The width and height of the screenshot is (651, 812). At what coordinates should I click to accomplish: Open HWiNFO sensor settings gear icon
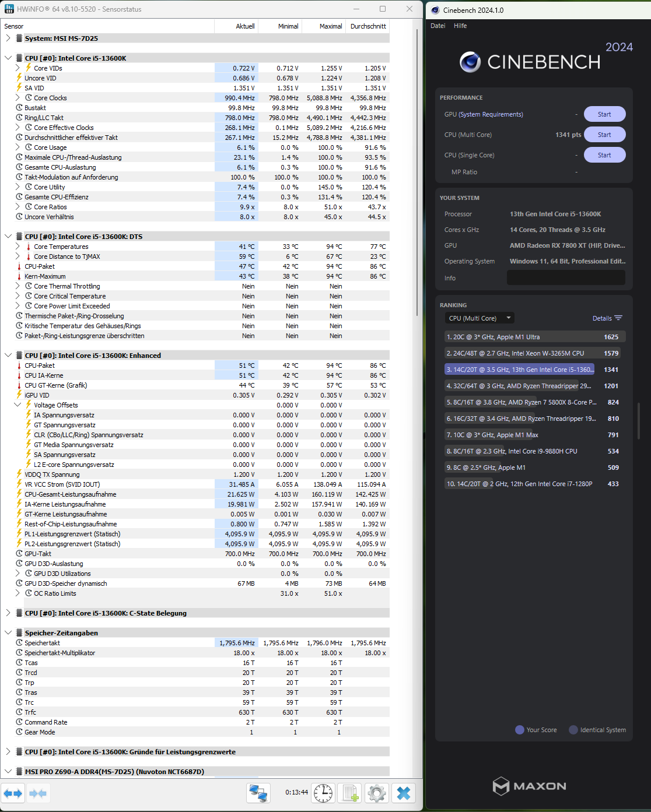[x=377, y=793]
